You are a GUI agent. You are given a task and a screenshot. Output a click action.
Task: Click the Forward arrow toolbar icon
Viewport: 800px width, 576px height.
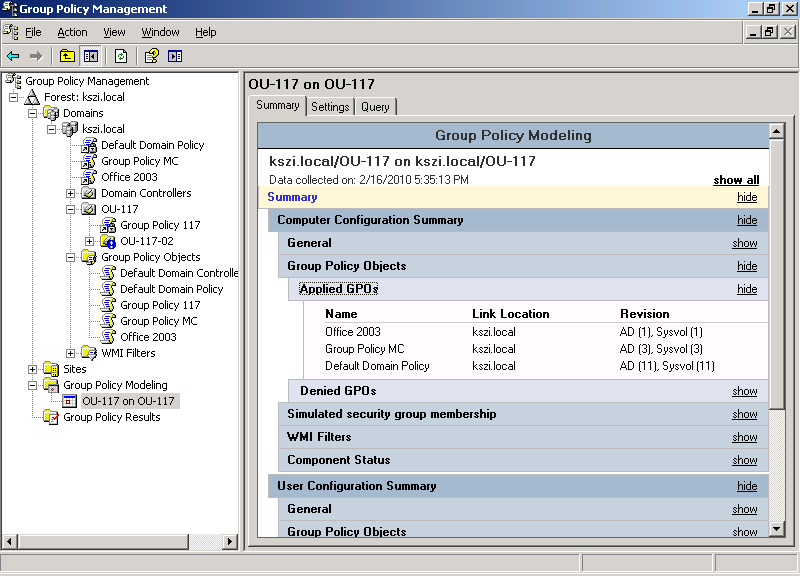point(36,56)
